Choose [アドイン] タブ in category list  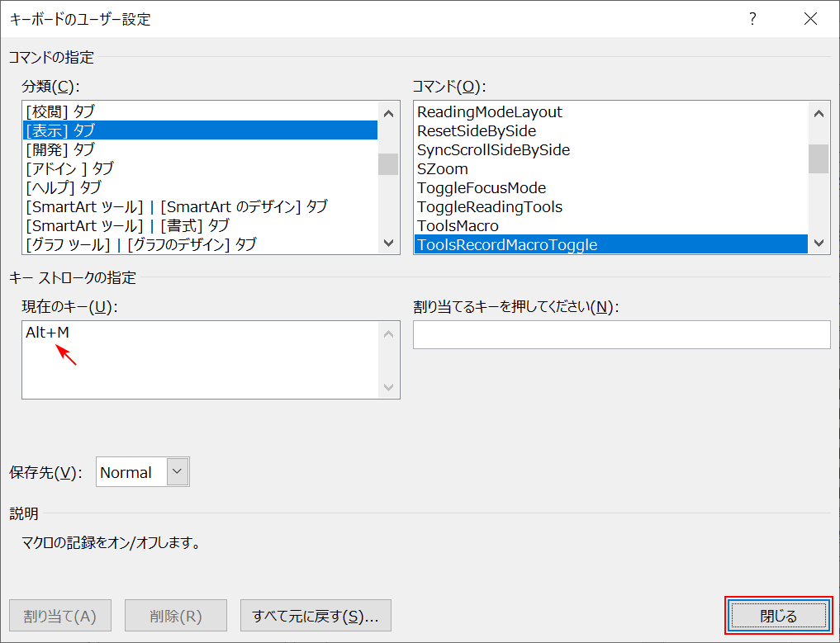(70, 168)
